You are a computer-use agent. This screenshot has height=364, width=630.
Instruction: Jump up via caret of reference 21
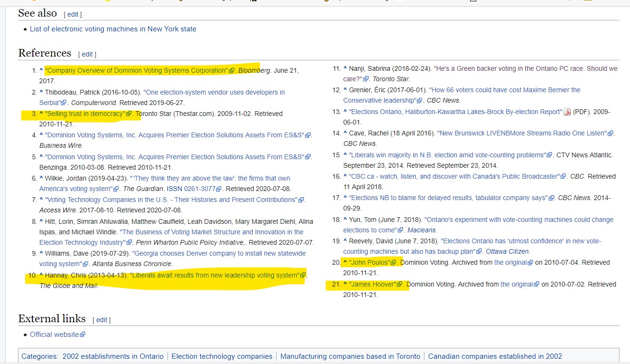(x=345, y=284)
